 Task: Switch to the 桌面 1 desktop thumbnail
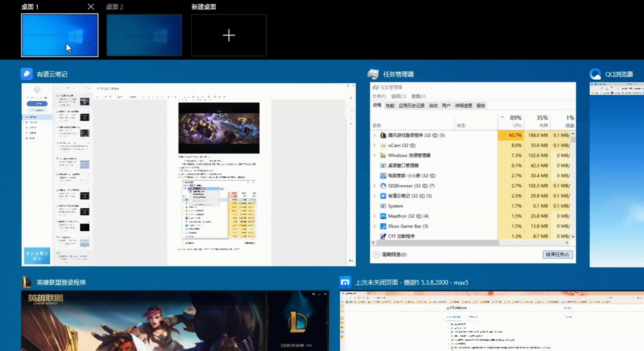click(x=60, y=35)
